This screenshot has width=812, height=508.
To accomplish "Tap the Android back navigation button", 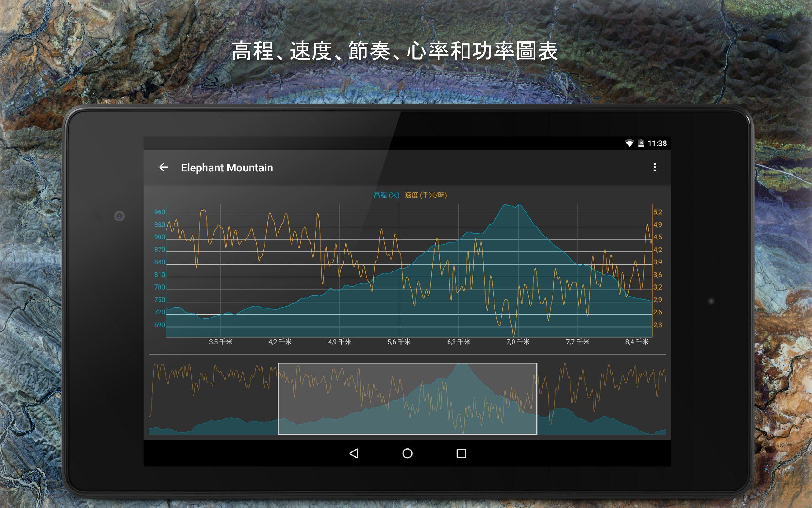I will pos(354,453).
